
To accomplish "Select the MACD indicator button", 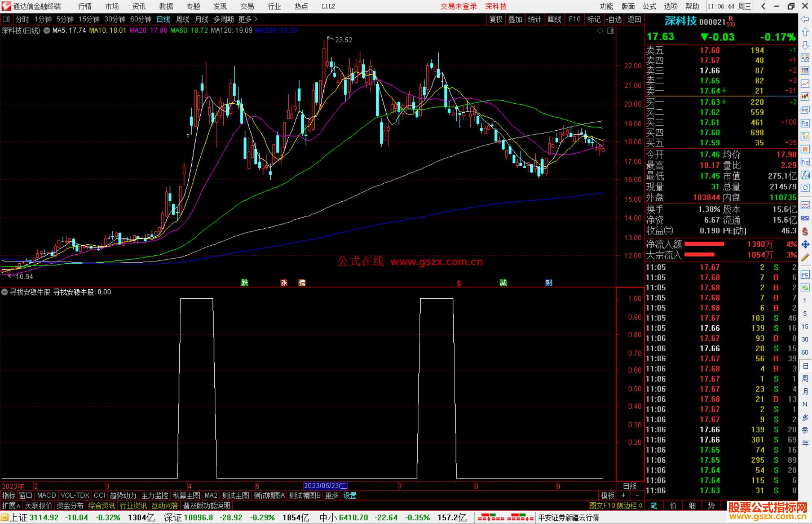I will pyautogui.click(x=47, y=495).
